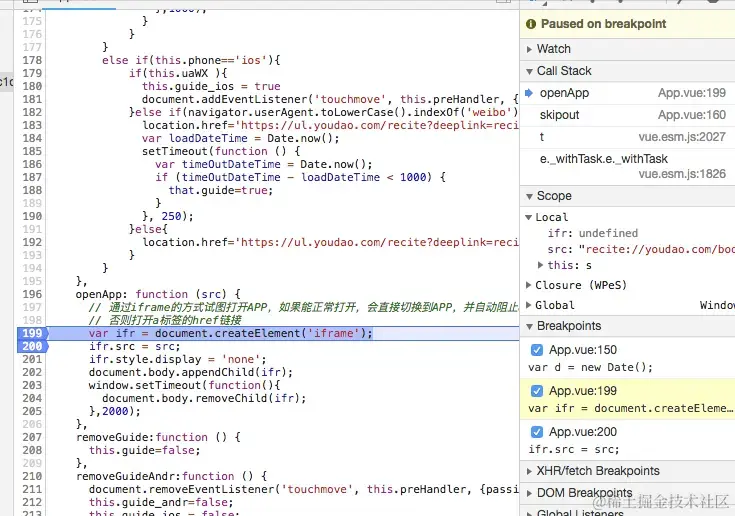
Task: Click the 'ifr: undefined' scope variable
Action: 593,233
